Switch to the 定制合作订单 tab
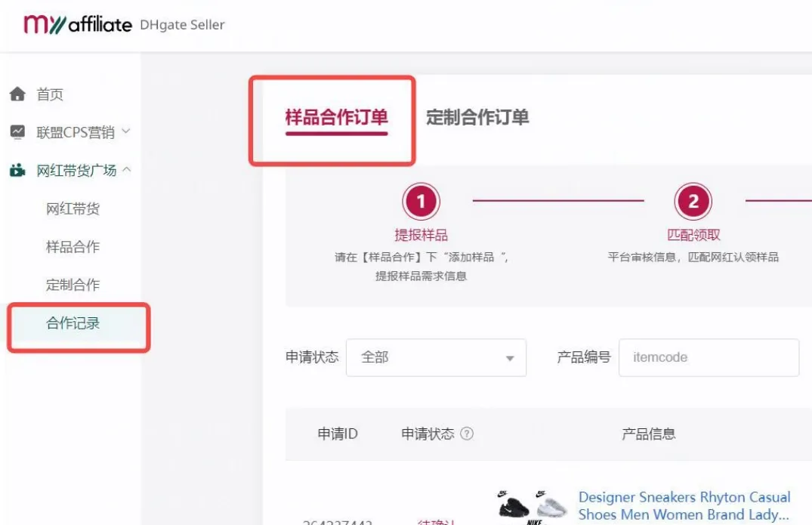812x525 pixels. (477, 117)
